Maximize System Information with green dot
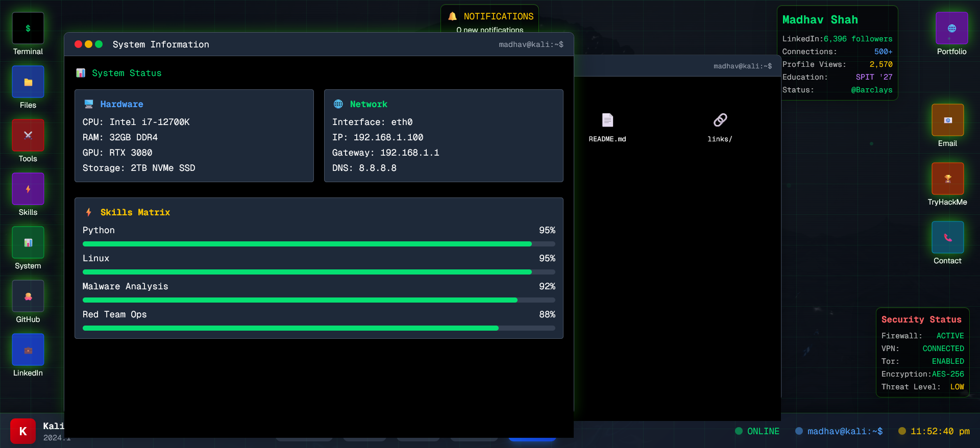The width and height of the screenshot is (980, 448). point(99,44)
